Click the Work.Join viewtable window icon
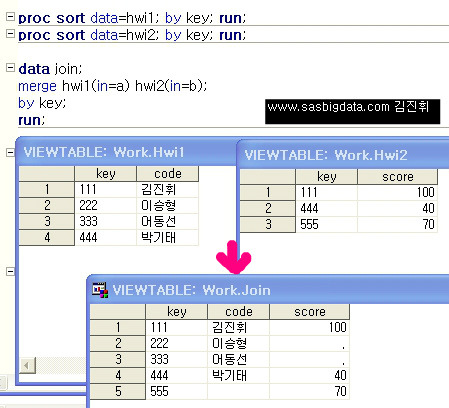 tap(100, 290)
